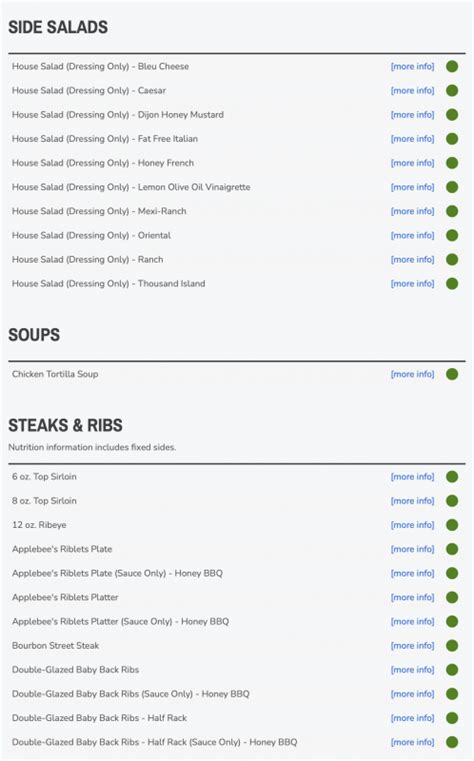Viewport: 474px width, 761px height.
Task: Open more info for Fat Free Italian salad
Action: pos(412,139)
